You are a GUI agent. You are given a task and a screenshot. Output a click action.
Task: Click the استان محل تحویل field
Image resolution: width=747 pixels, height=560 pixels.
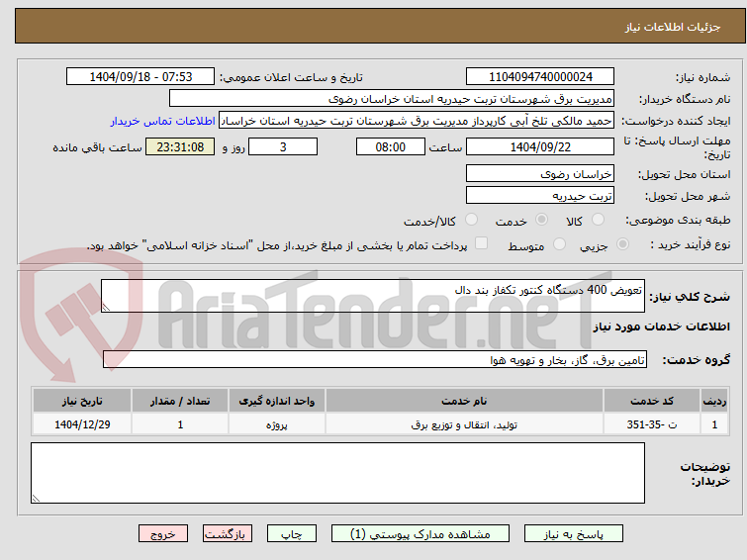tap(540, 173)
